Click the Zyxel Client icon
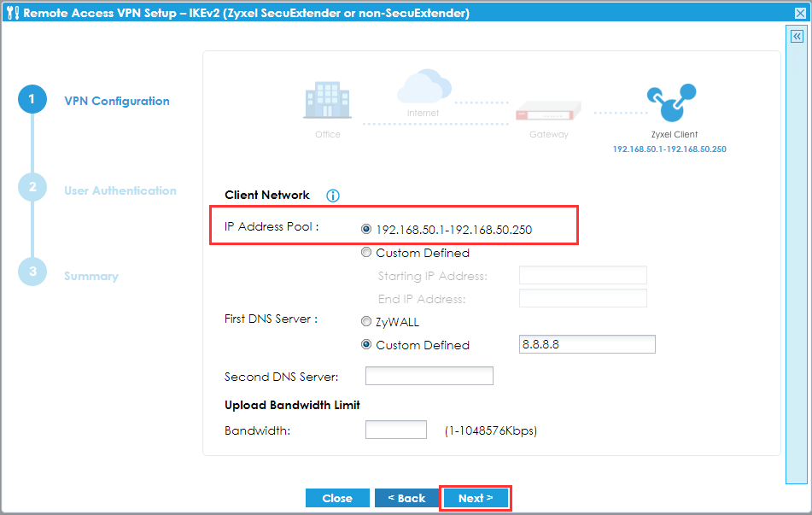The width and height of the screenshot is (812, 515). click(x=674, y=101)
